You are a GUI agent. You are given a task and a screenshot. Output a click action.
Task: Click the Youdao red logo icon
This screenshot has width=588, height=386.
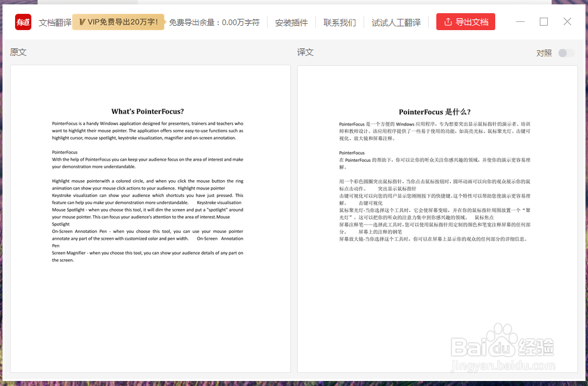[23, 22]
